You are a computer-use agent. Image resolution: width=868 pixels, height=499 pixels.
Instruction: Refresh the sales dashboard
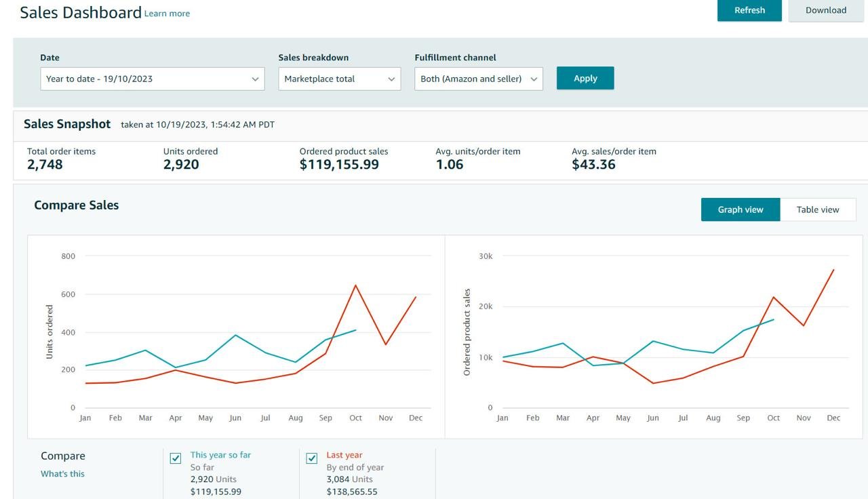[x=749, y=10]
